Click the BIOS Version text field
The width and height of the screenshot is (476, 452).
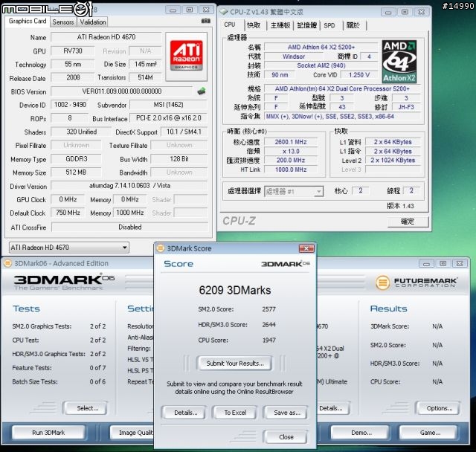coord(123,91)
